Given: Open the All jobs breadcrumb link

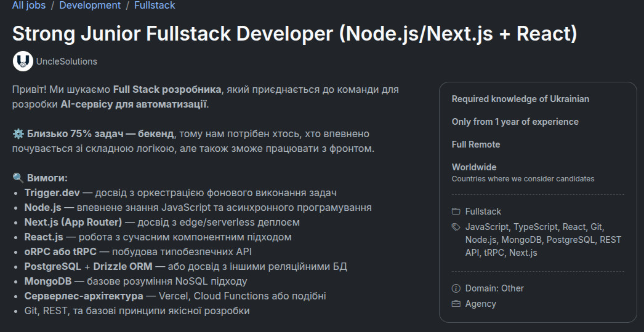Looking at the screenshot, I should (x=29, y=6).
